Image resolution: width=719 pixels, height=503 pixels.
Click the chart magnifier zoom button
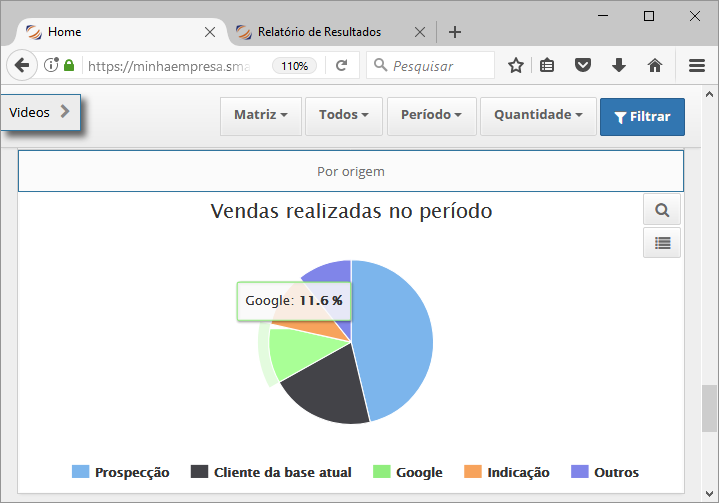pos(662,210)
